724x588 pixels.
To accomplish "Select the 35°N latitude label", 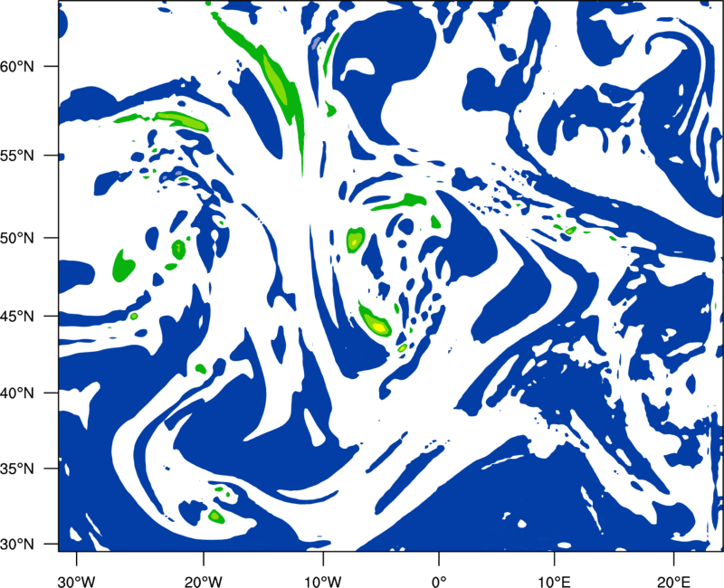I will pos(17,469).
